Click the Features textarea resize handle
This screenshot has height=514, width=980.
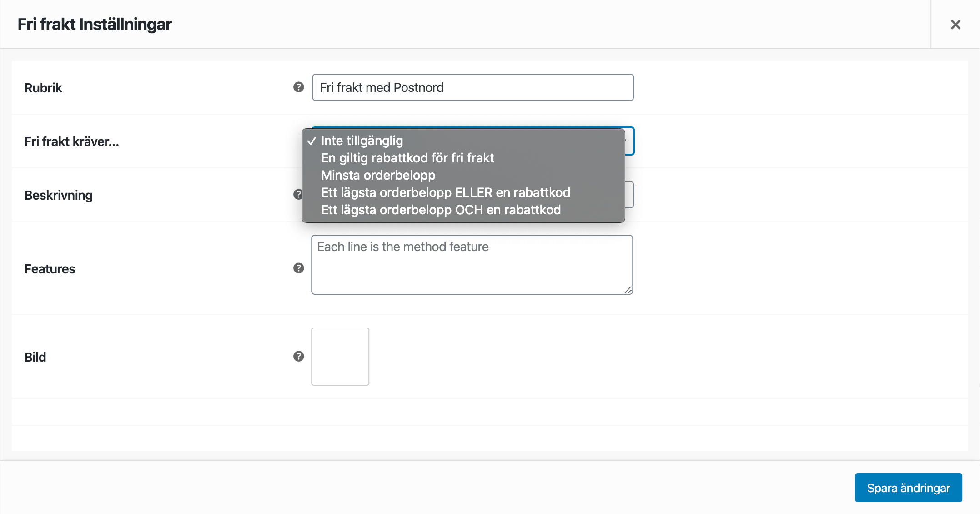[628, 290]
